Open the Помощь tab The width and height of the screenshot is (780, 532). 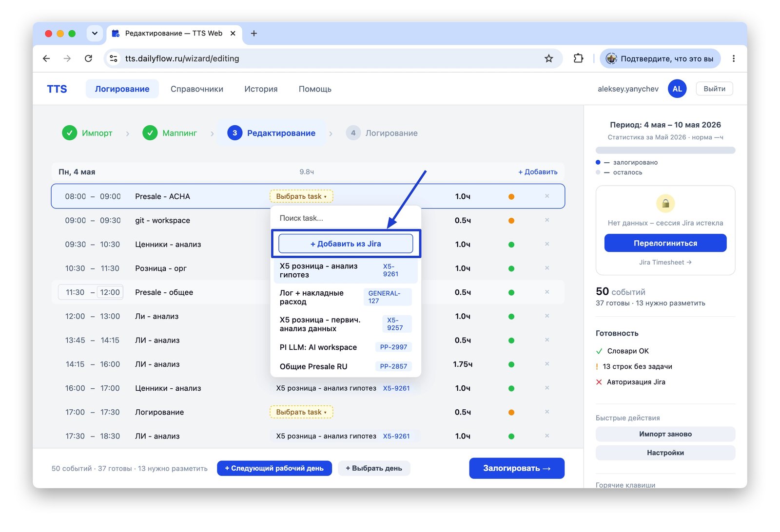click(x=315, y=89)
